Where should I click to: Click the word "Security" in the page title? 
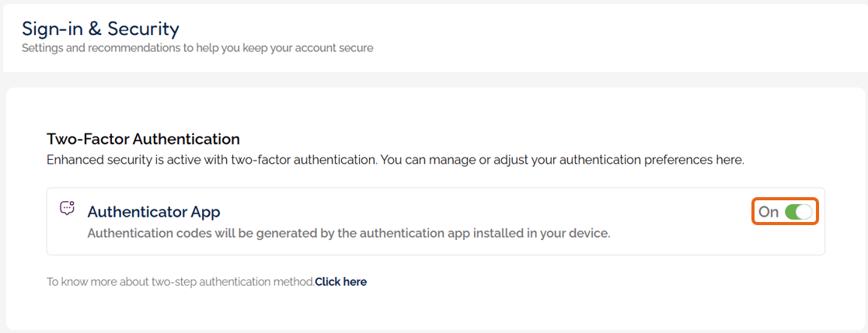click(x=143, y=29)
